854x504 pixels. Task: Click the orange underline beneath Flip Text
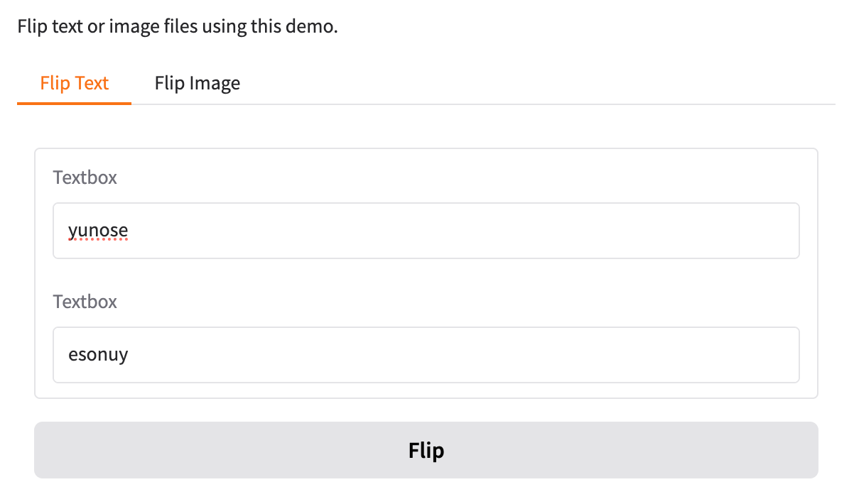pos(74,102)
